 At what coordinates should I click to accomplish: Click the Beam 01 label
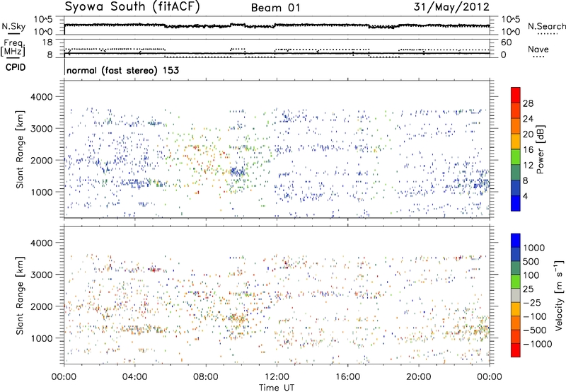pyautogui.click(x=275, y=8)
